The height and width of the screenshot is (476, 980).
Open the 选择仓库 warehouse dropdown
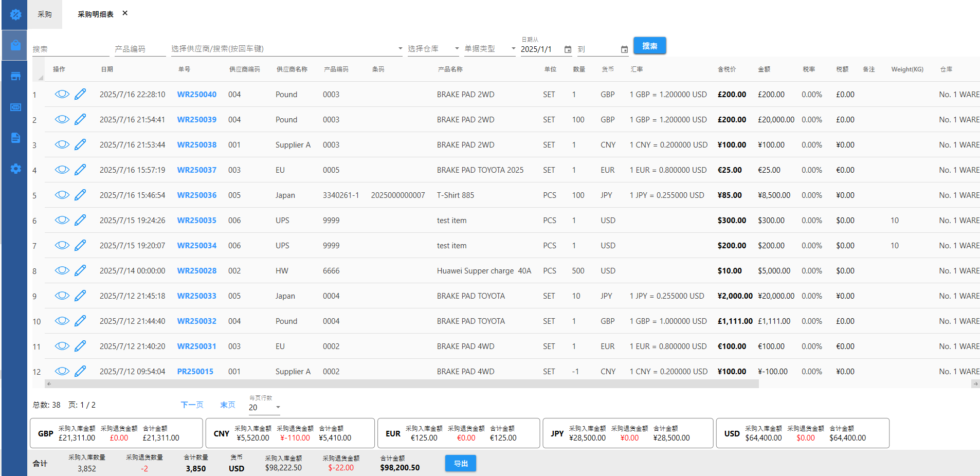(x=456, y=49)
